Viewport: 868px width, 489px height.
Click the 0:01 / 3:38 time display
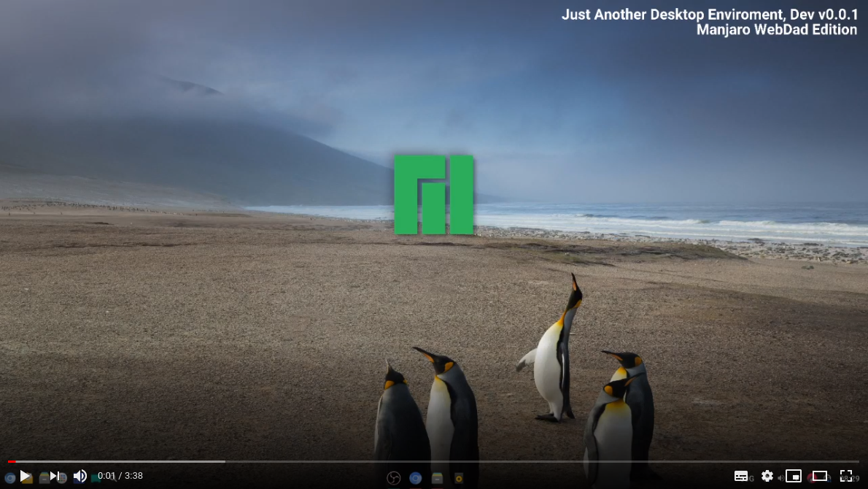click(x=120, y=476)
